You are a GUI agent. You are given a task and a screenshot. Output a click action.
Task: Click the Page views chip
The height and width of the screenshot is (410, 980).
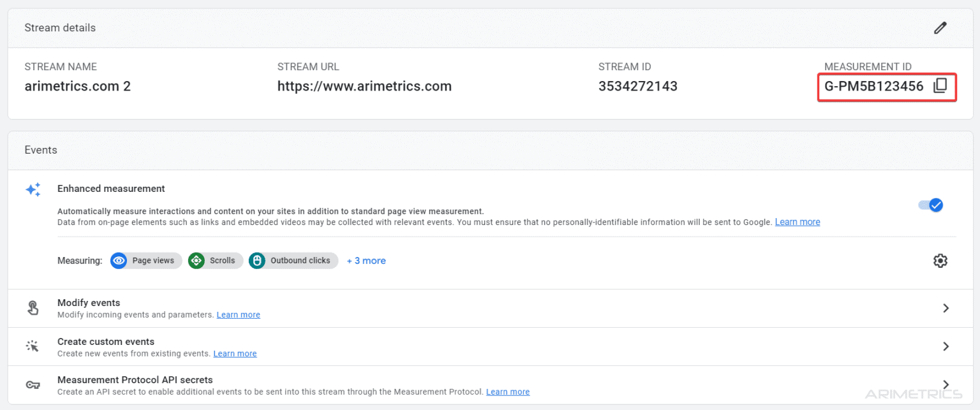[x=145, y=260]
